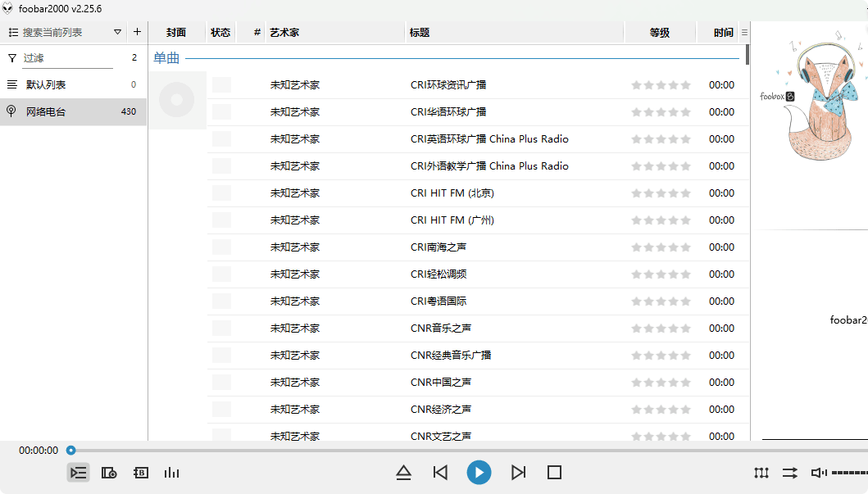Select CRI HIT FM (广州) station
Viewport: 868px width, 494px height.
[479, 220]
